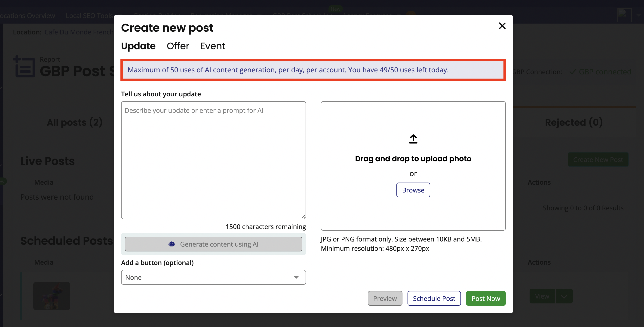644x327 pixels.
Task: Click the scheduled post thumbnail image
Action: 52,296
